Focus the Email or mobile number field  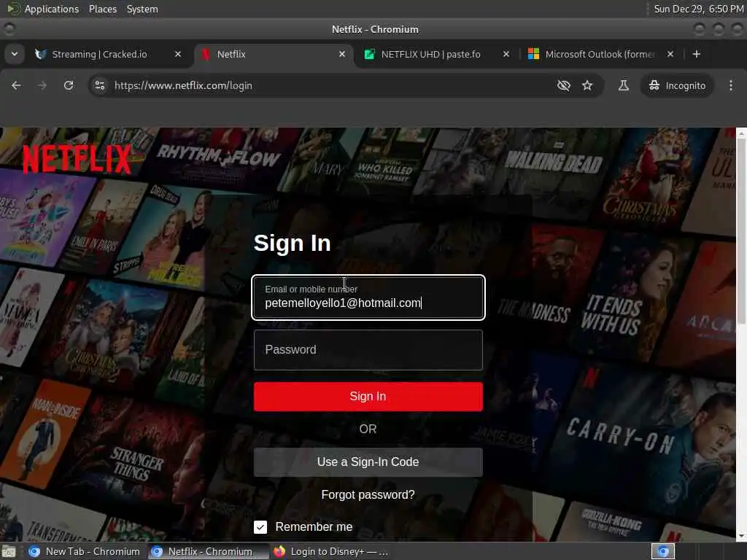tap(368, 297)
